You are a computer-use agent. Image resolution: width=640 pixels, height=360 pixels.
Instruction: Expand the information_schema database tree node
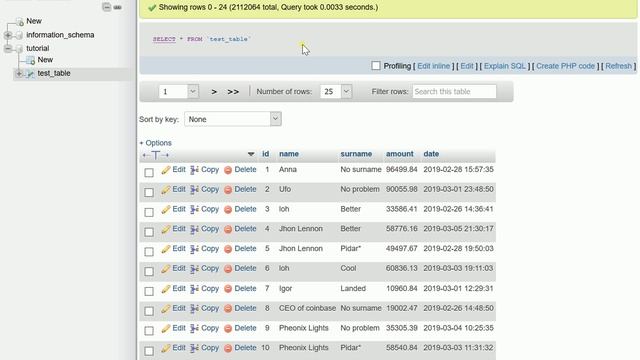tap(8, 36)
